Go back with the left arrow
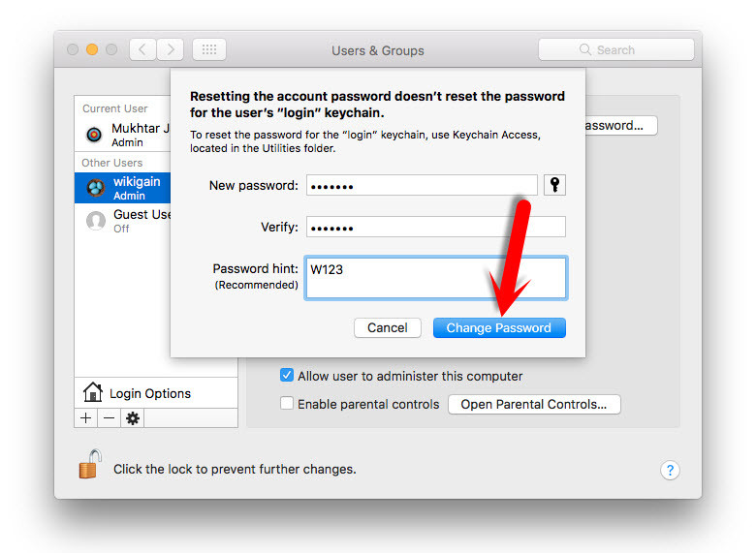 [142, 49]
